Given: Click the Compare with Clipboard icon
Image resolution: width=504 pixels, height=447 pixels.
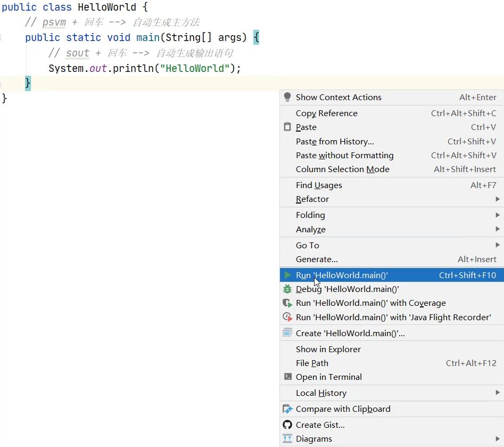Looking at the screenshot, I should tap(287, 409).
